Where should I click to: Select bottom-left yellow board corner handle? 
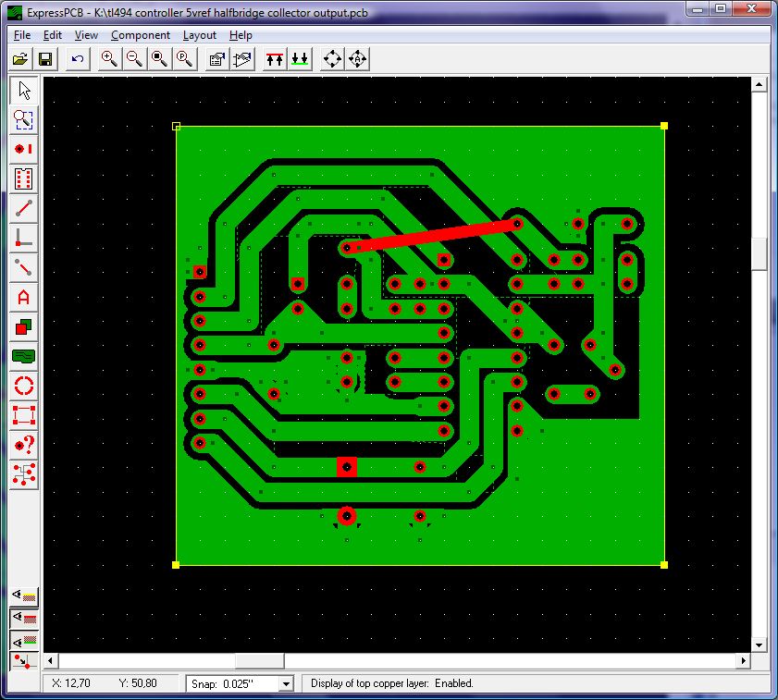(x=176, y=565)
